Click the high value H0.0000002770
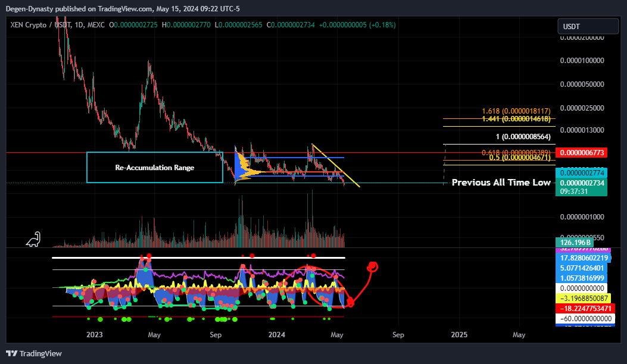 [x=186, y=25]
